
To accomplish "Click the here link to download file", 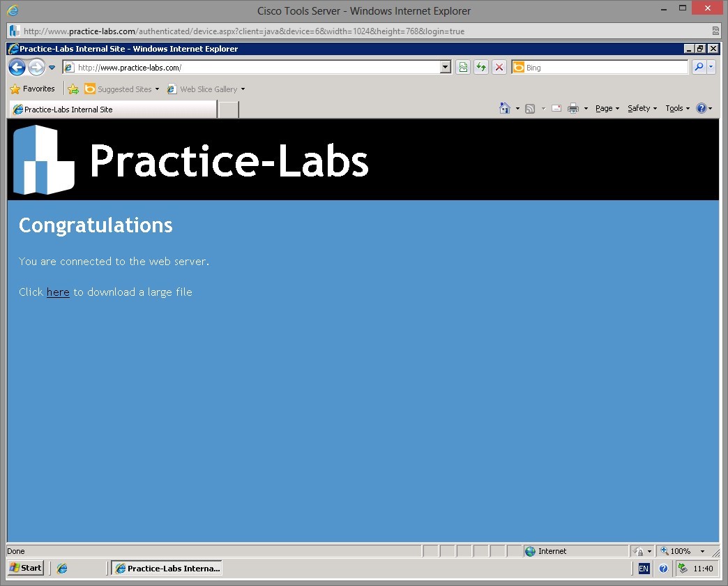I will 58,292.
